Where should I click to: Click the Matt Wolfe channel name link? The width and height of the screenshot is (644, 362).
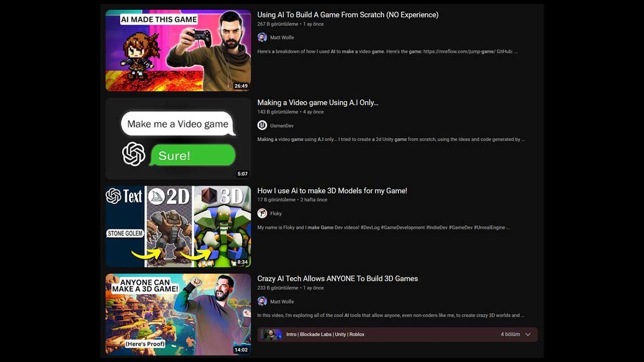point(280,37)
